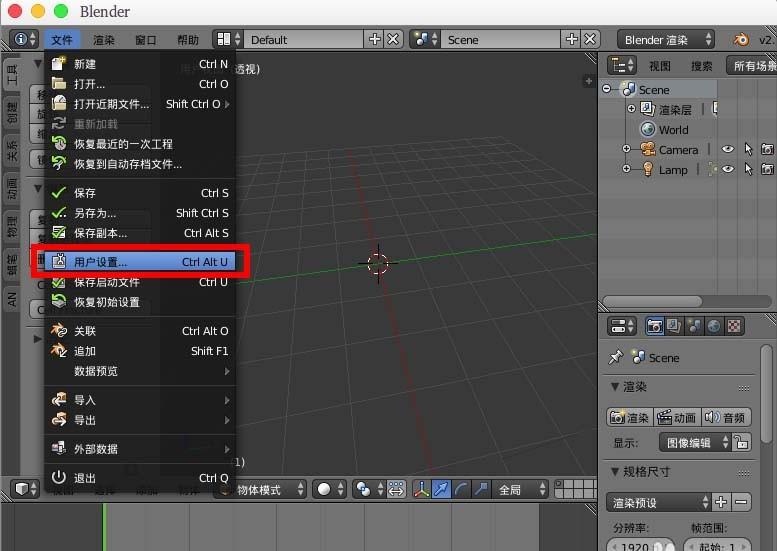Viewport: 777px width, 551px height.
Task: Expand 打开近期文件 (Open Recent) submenu
Action: [140, 104]
